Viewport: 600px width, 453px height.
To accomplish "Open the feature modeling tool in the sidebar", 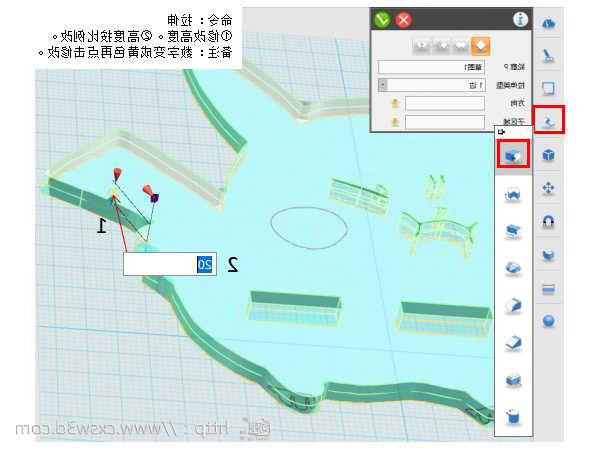I will 549,121.
